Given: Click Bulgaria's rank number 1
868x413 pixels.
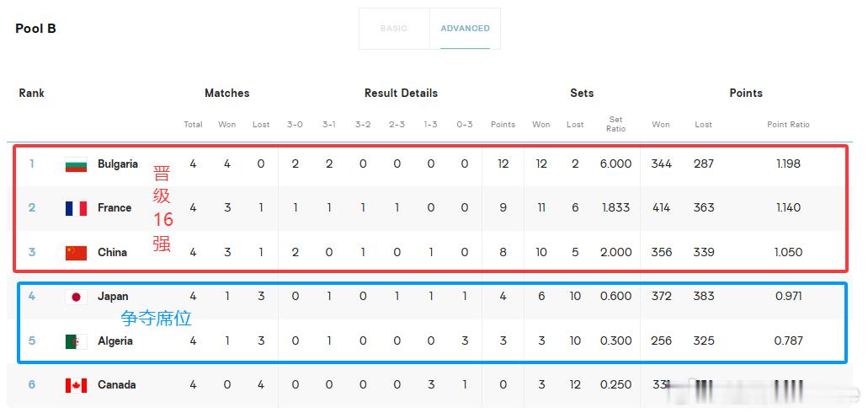Looking at the screenshot, I should [31, 164].
